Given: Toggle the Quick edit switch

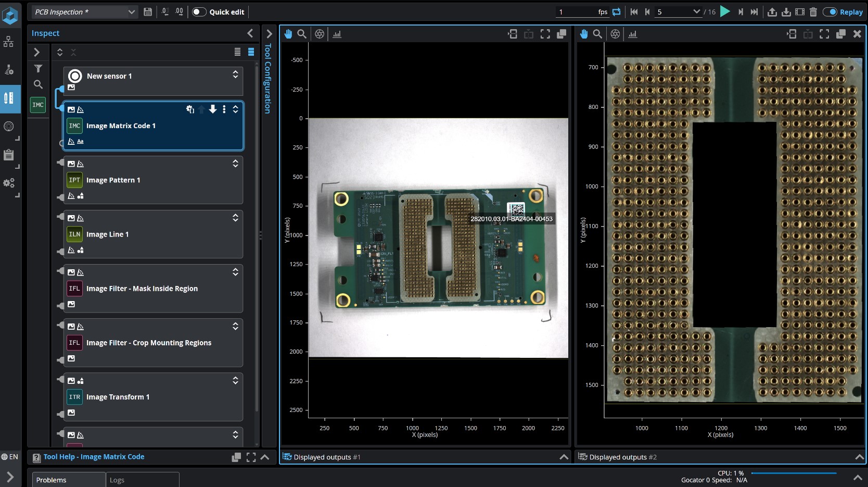Looking at the screenshot, I should point(199,11).
